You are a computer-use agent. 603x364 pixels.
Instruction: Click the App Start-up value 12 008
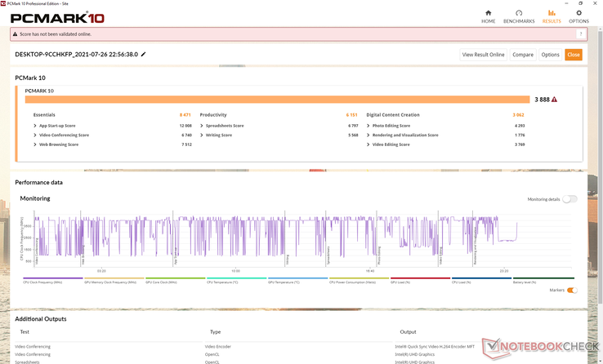(185, 126)
